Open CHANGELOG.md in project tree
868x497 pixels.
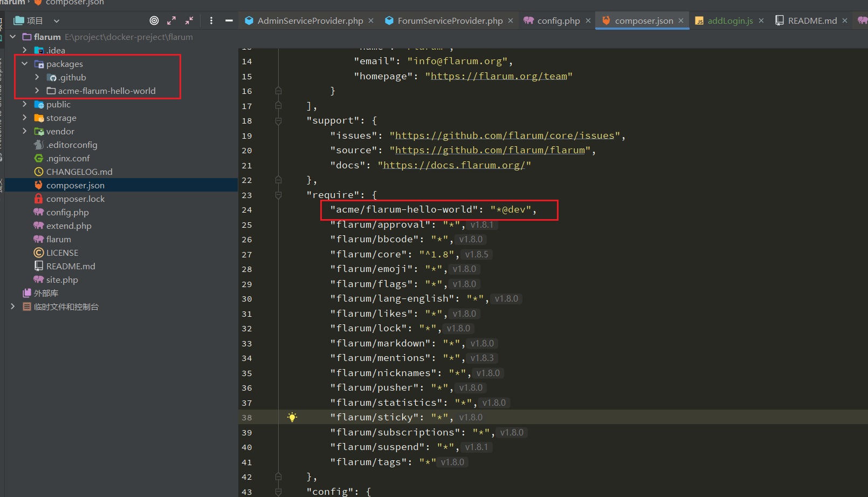(79, 172)
